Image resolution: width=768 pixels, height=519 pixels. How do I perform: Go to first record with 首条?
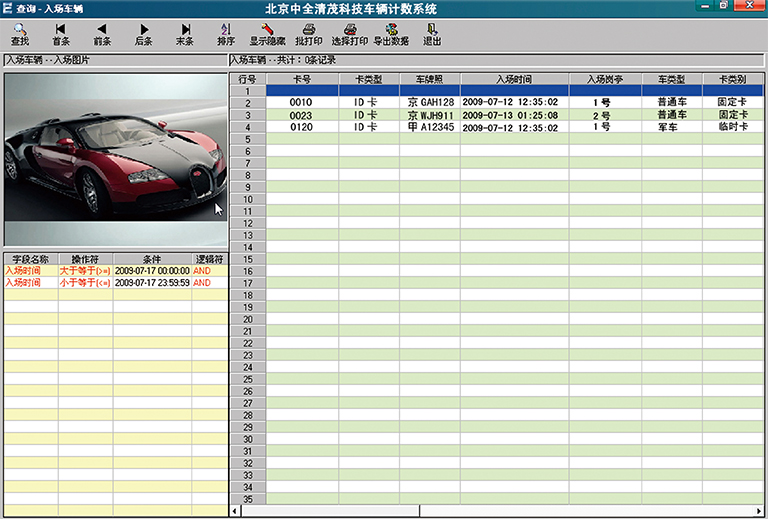pyautogui.click(x=61, y=34)
